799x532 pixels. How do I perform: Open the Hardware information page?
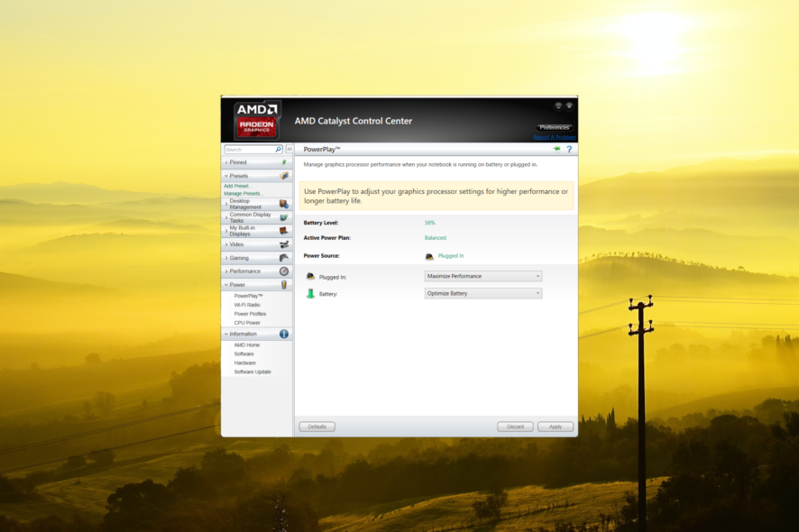point(244,363)
